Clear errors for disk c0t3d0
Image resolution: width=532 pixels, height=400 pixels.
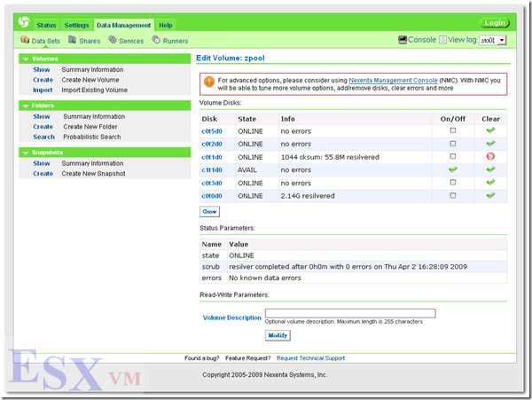pos(490,182)
